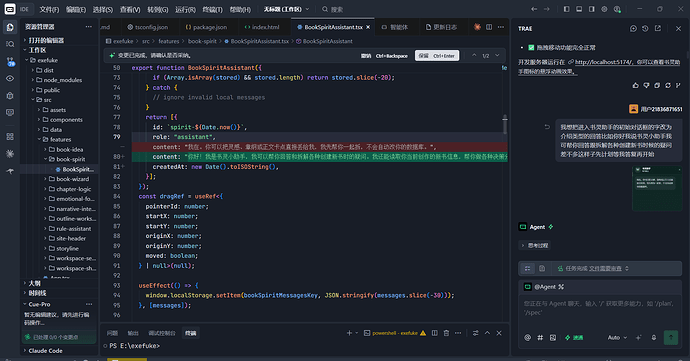Image resolution: width=690 pixels, height=361 pixels.
Task: Click thumbs up on the agent reply
Action: point(635,85)
